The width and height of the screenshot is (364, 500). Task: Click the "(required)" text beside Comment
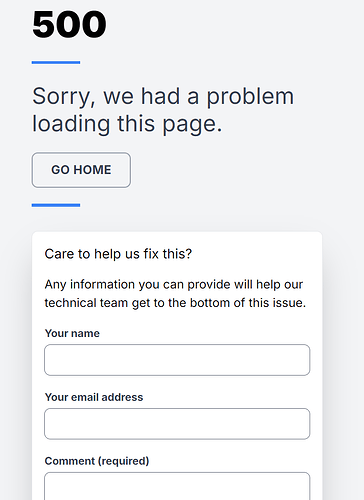tap(123, 461)
